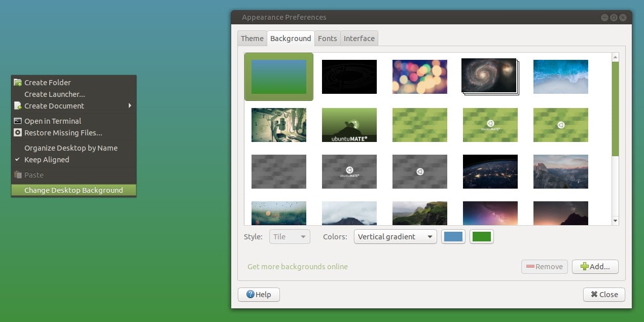Choose the spiral galaxy slideshow wallpaper
644x322 pixels.
[489, 76]
